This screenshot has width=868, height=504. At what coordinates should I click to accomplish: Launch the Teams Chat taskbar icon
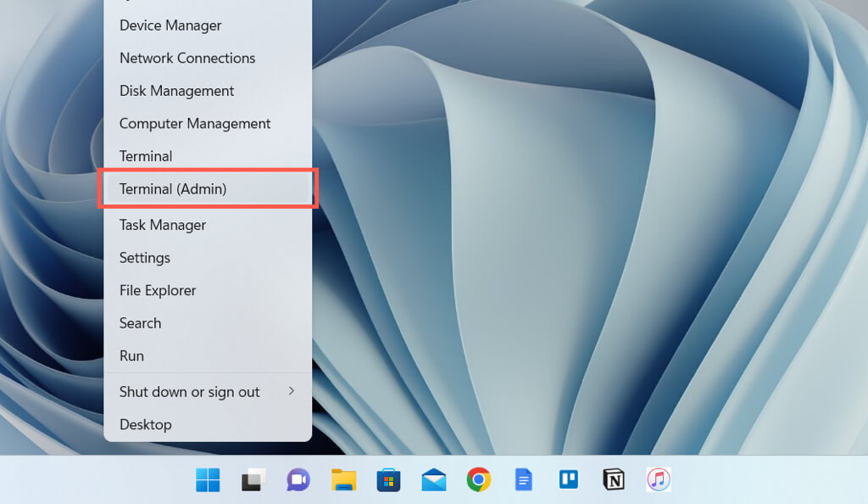(298, 479)
